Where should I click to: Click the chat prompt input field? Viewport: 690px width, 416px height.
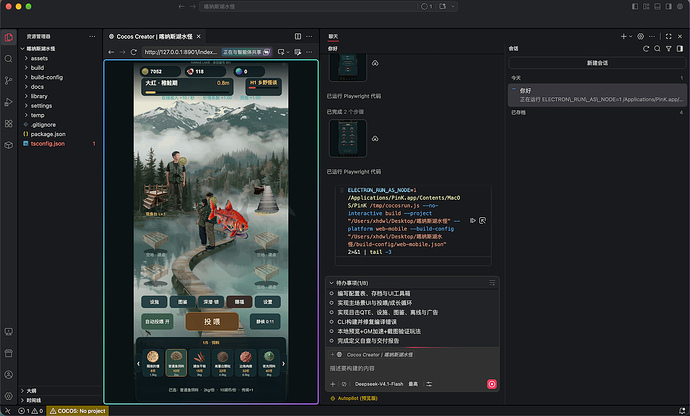[411, 368]
